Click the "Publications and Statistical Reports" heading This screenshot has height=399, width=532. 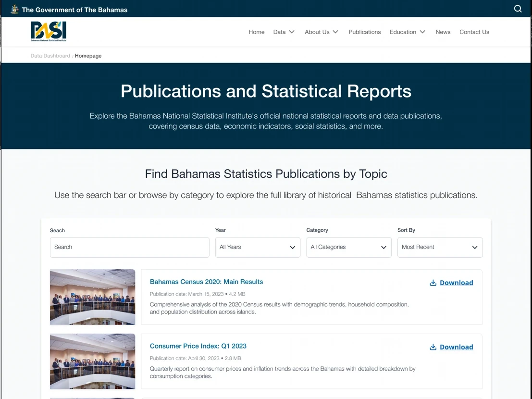click(266, 91)
